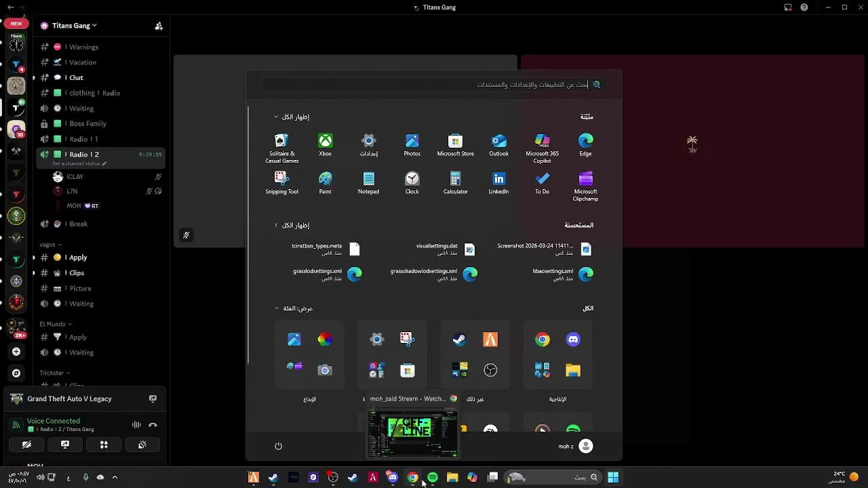Image resolution: width=868 pixels, height=488 pixels.
Task: Open grasslodsettings.xml recommended file
Action: coord(328,274)
